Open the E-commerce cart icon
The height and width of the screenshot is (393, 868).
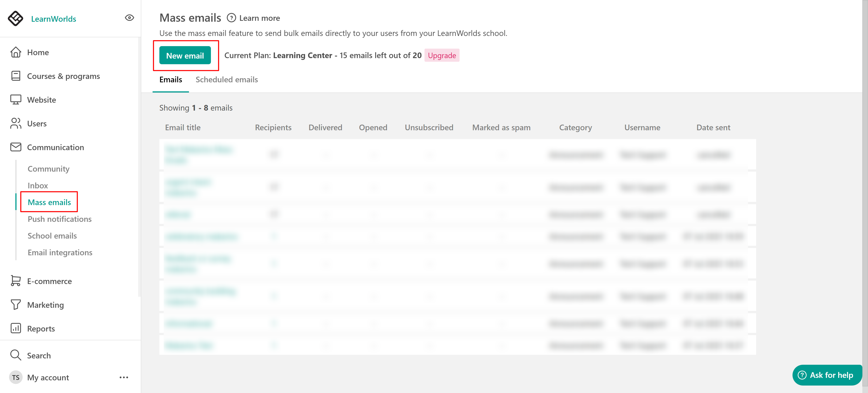point(16,281)
